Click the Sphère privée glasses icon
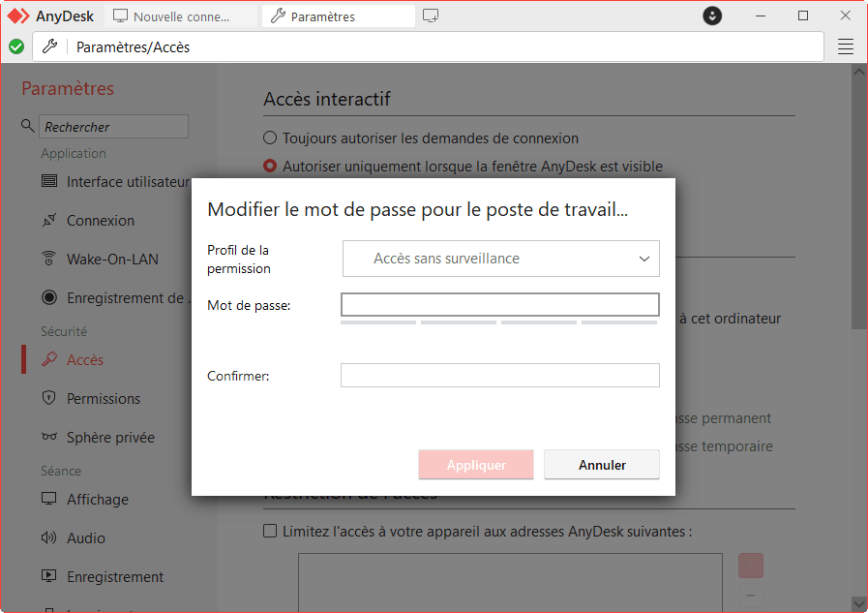 coord(48,438)
